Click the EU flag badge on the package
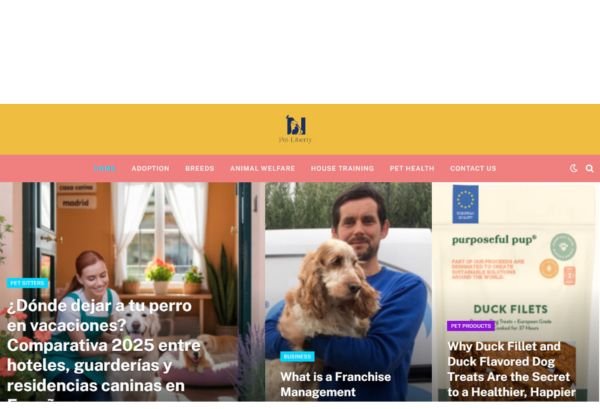Screen dimensions: 600x409 pyautogui.click(x=465, y=204)
